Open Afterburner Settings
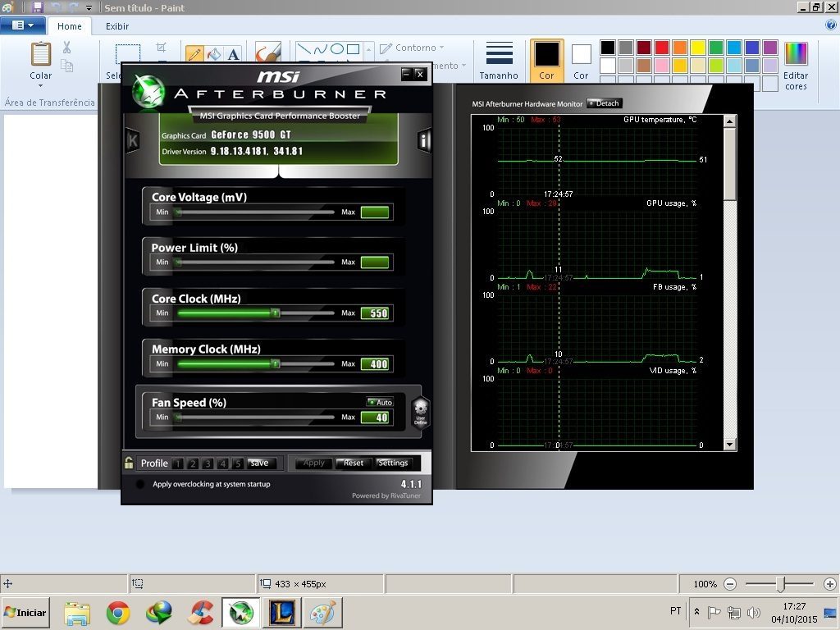Image resolution: width=840 pixels, height=630 pixels. point(393,463)
